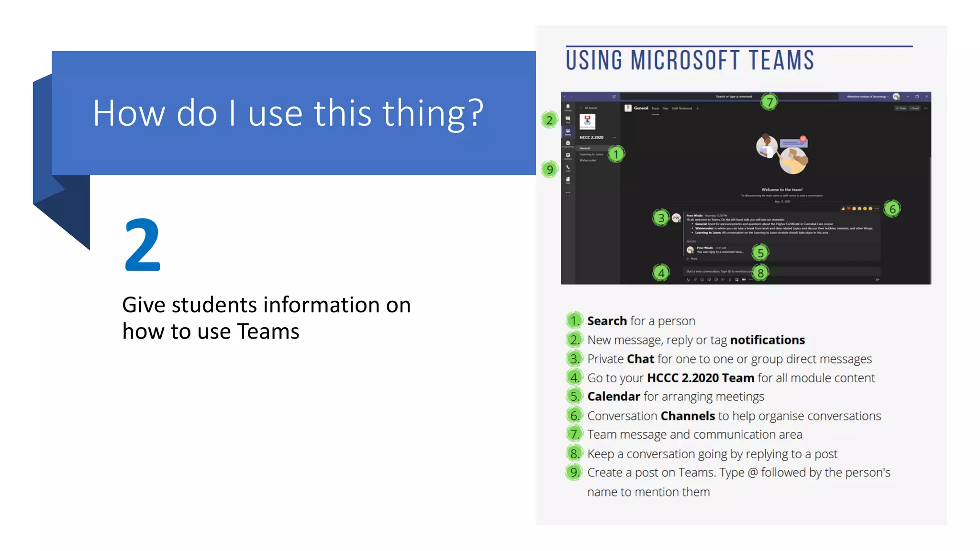This screenshot has width=980, height=551.
Task: Open the PW profile avatar in title bar
Action: pos(896,97)
